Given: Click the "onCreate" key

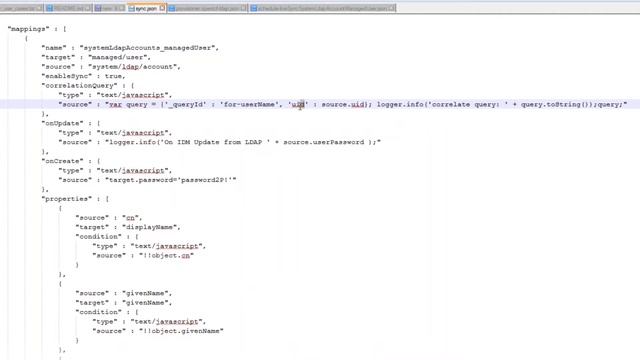Looking at the screenshot, I should (62, 161).
